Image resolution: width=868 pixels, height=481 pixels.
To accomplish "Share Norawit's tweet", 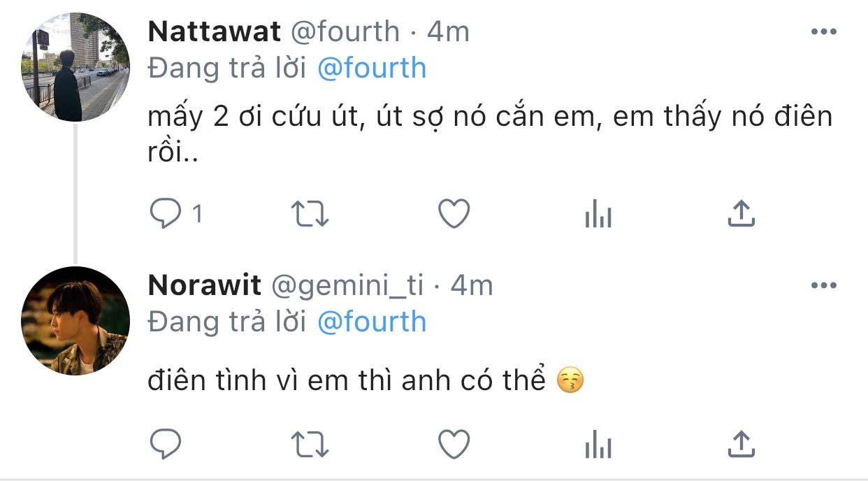I will [x=741, y=443].
